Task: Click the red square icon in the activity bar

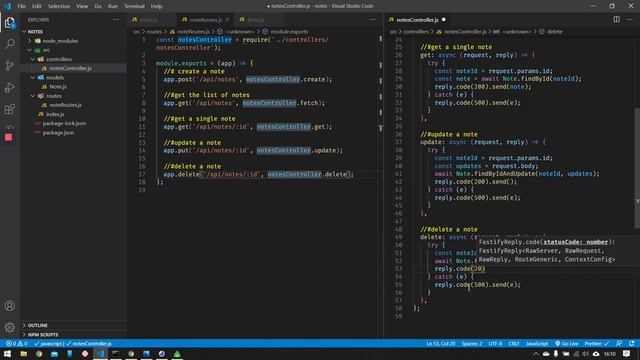Action: (9, 137)
